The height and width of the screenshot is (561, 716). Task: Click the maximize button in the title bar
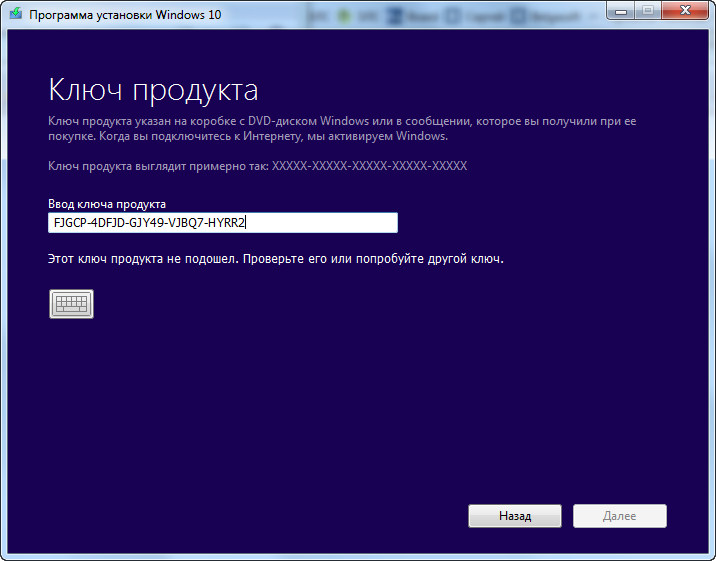pyautogui.click(x=648, y=11)
